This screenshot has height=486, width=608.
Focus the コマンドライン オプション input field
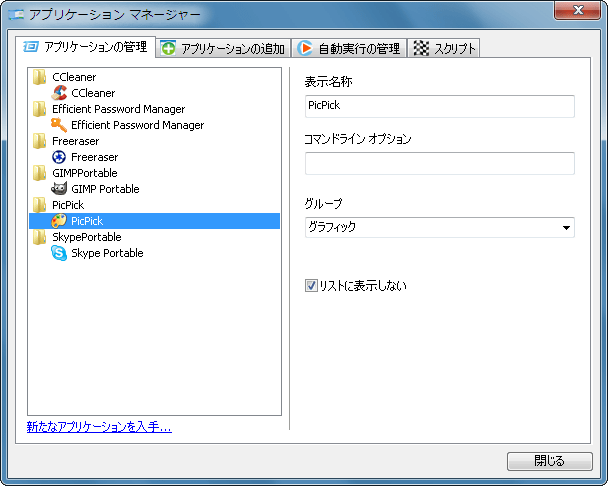(x=440, y=163)
